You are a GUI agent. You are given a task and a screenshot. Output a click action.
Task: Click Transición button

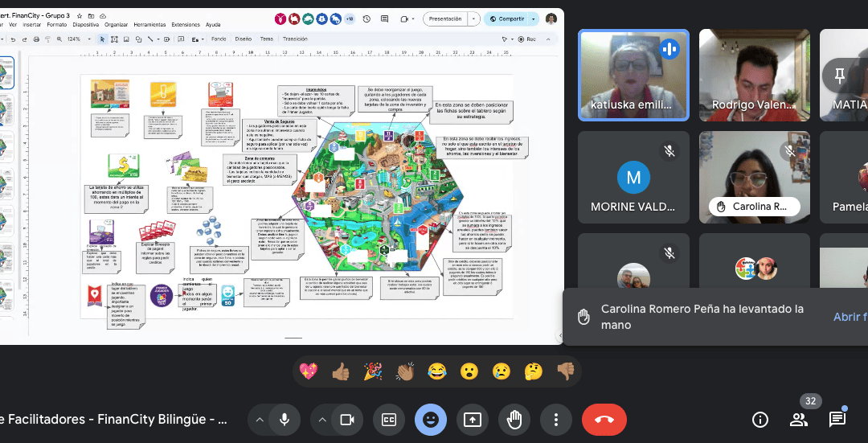click(295, 39)
